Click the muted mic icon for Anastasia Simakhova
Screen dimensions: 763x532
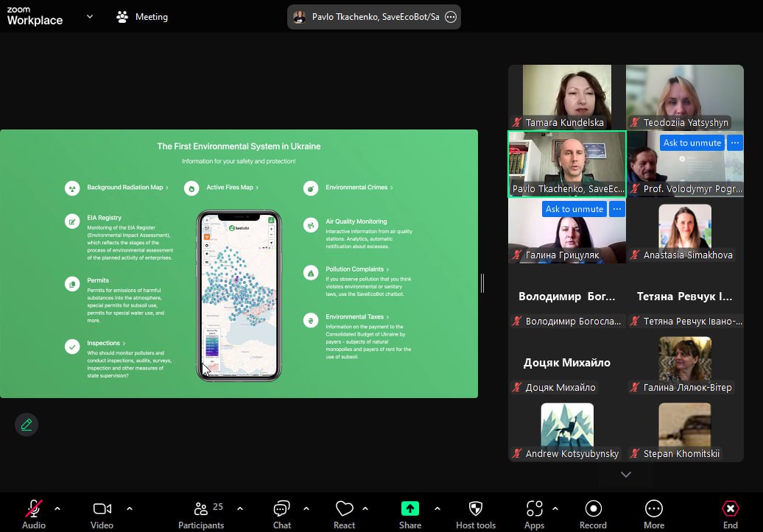point(635,255)
